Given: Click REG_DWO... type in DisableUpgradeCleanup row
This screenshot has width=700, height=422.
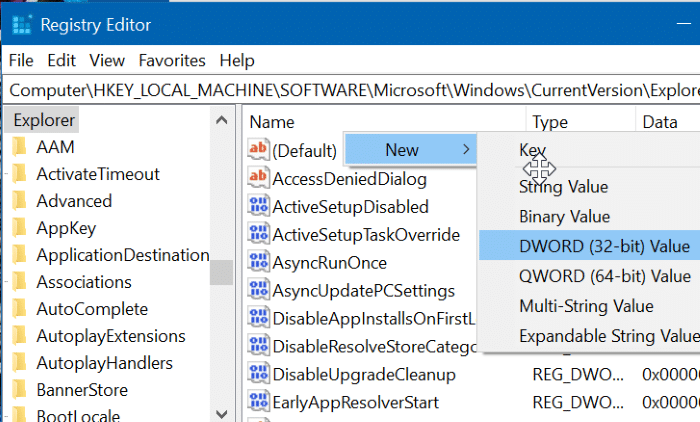Looking at the screenshot, I should 578,374.
